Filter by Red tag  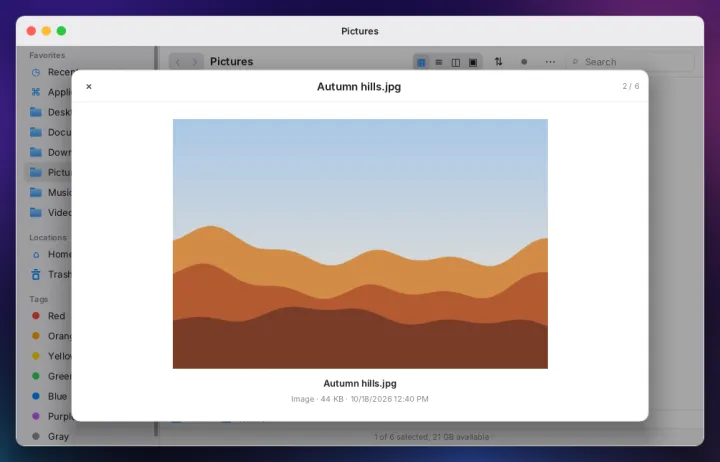(48, 316)
